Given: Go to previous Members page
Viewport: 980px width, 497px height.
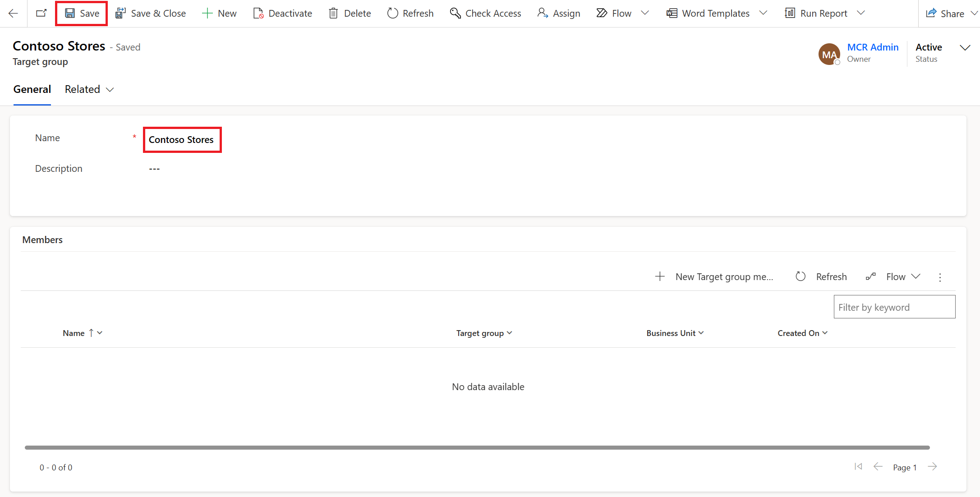Looking at the screenshot, I should point(878,466).
